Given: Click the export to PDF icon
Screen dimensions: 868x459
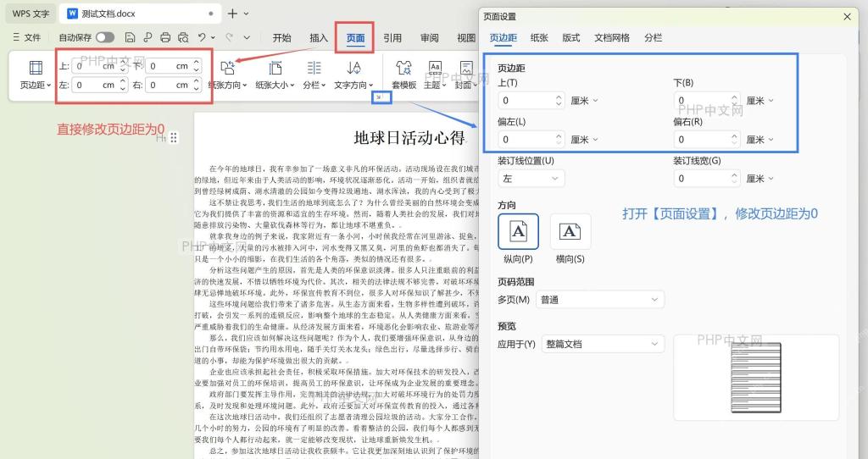Looking at the screenshot, I should (147, 37).
